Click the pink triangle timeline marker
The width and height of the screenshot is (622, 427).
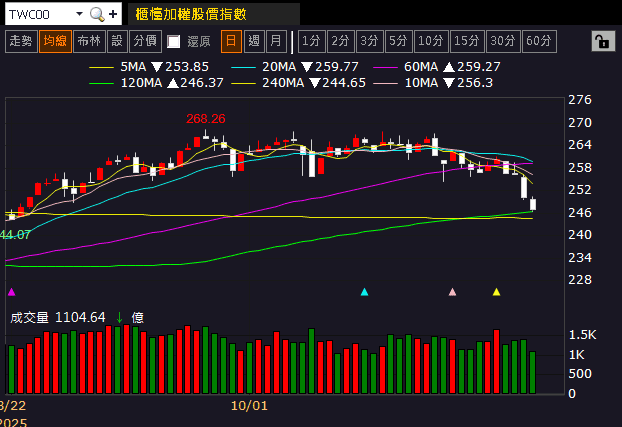click(452, 292)
